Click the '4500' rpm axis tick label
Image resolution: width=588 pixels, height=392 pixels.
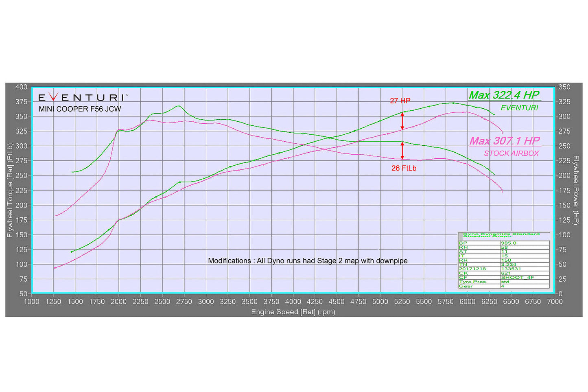point(337,302)
